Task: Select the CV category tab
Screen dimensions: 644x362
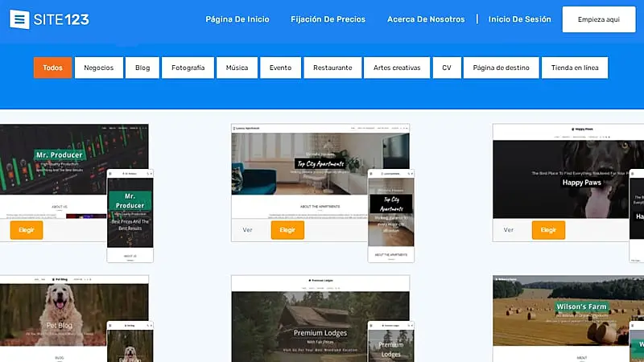Action: [446, 68]
